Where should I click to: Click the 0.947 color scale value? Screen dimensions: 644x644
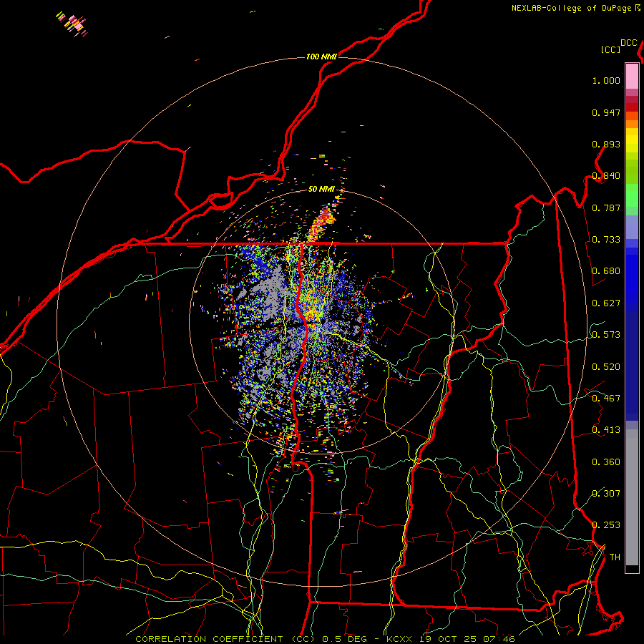[x=606, y=112]
